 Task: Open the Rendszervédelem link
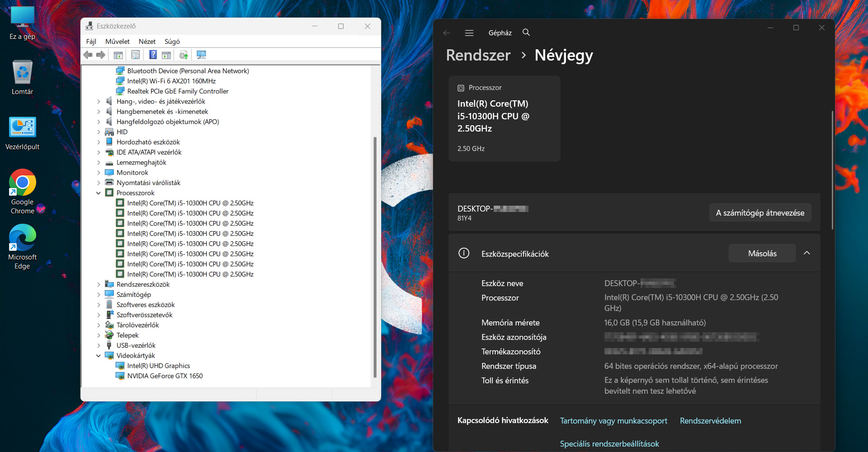[710, 421]
